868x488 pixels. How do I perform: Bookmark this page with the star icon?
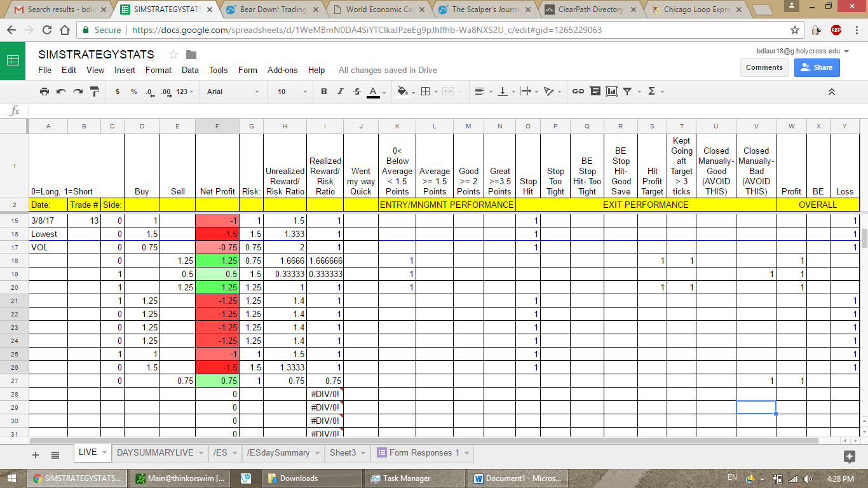tap(795, 30)
